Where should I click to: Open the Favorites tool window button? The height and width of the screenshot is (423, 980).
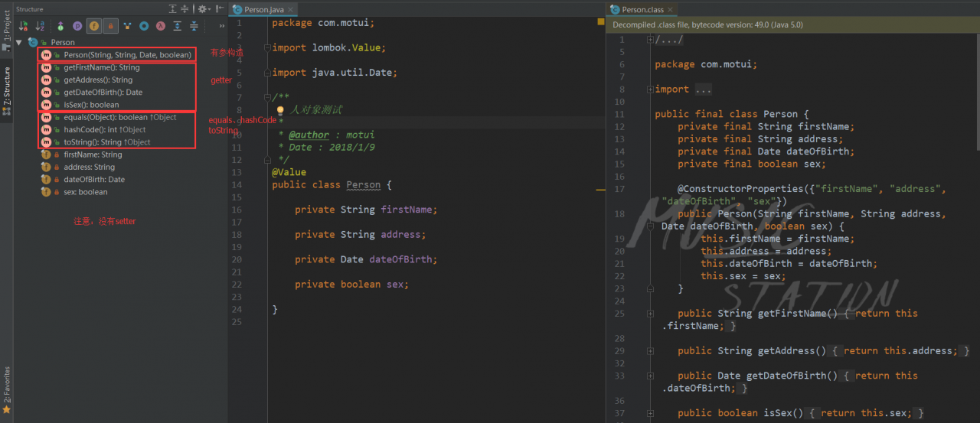click(6, 390)
